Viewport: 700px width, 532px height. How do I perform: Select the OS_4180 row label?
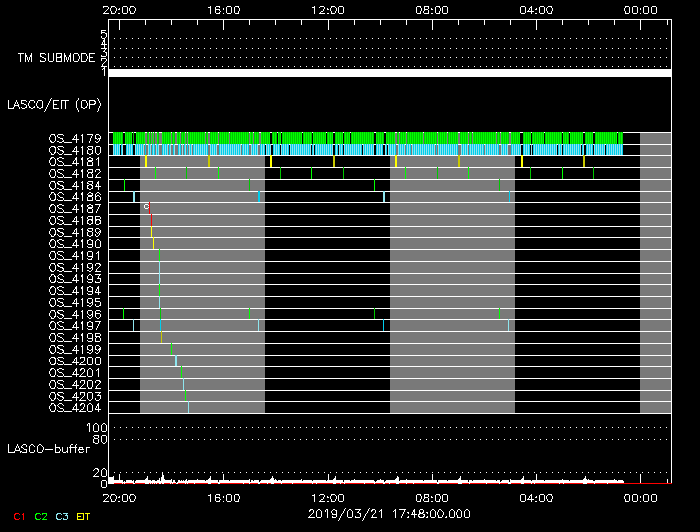pos(74,150)
